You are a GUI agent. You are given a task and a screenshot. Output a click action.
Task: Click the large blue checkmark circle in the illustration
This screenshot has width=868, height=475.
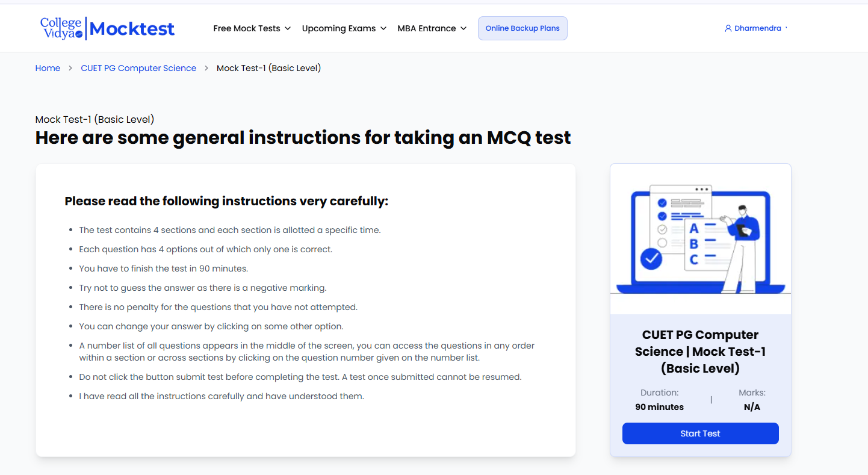[651, 259]
